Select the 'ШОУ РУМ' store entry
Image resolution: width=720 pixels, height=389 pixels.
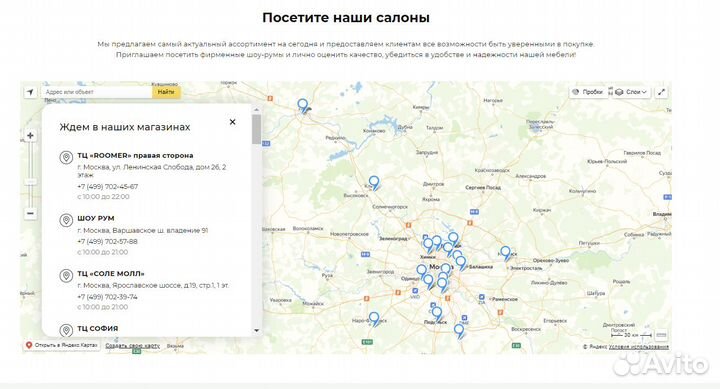coord(96,218)
